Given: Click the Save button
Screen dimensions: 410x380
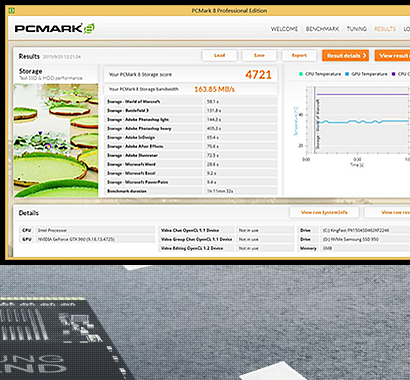Looking at the screenshot, I should [259, 56].
